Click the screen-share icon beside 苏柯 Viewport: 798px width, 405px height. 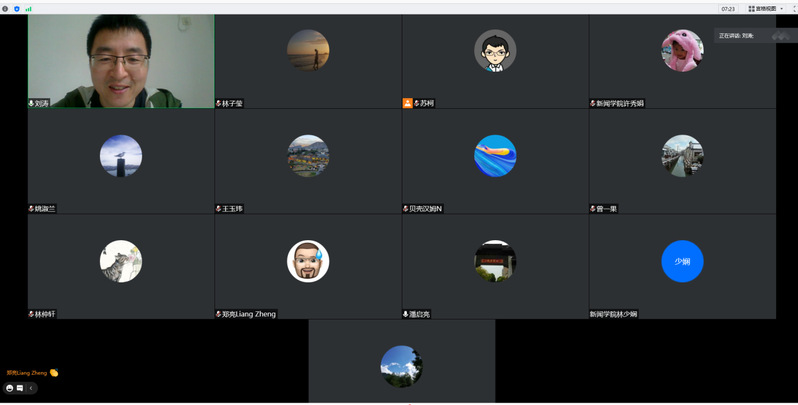click(407, 103)
